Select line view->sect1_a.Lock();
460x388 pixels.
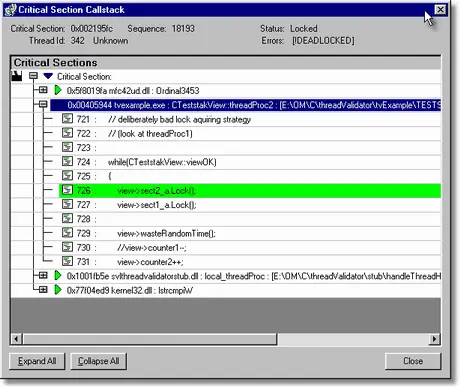pos(157,205)
